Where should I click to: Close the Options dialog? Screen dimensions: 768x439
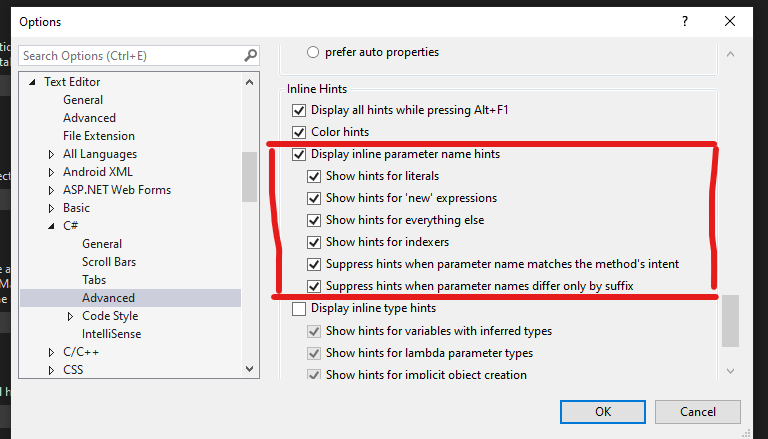tap(730, 22)
